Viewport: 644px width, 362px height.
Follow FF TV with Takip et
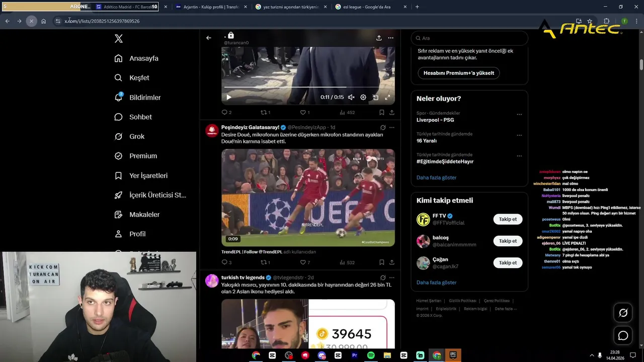click(x=508, y=219)
